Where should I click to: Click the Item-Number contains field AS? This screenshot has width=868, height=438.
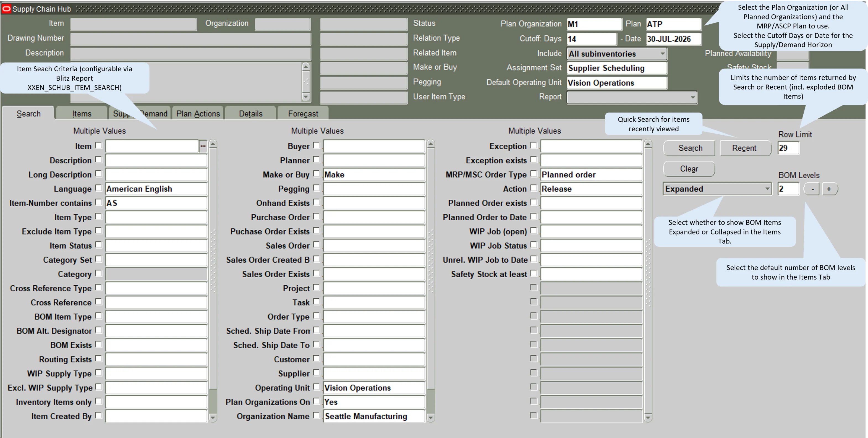(x=156, y=203)
